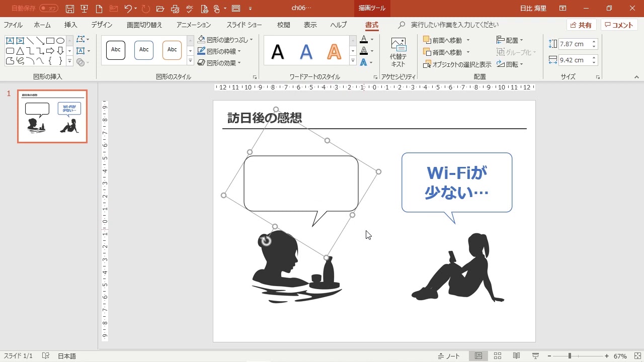
Task: Start slide show from beginning icon
Action: point(85,9)
